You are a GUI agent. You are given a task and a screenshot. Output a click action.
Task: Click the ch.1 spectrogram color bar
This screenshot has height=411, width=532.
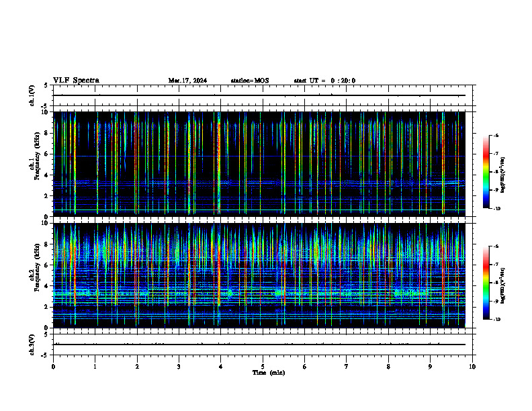(x=486, y=172)
